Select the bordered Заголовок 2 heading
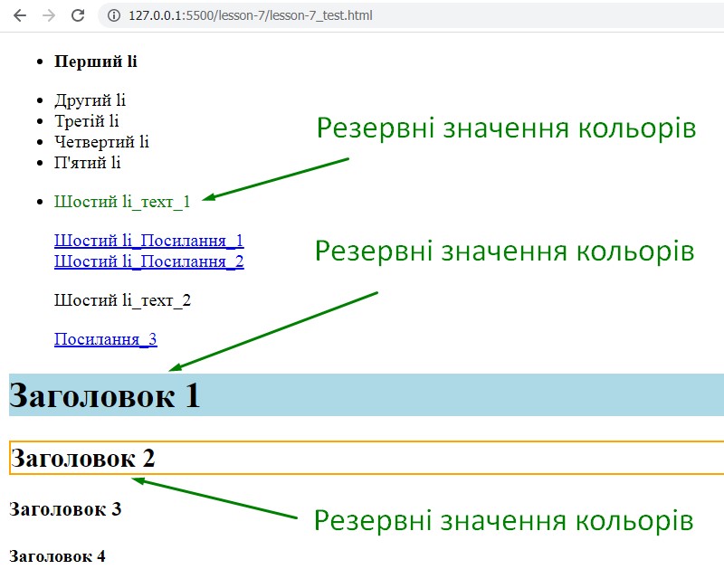This screenshot has width=724, height=588. 367,458
